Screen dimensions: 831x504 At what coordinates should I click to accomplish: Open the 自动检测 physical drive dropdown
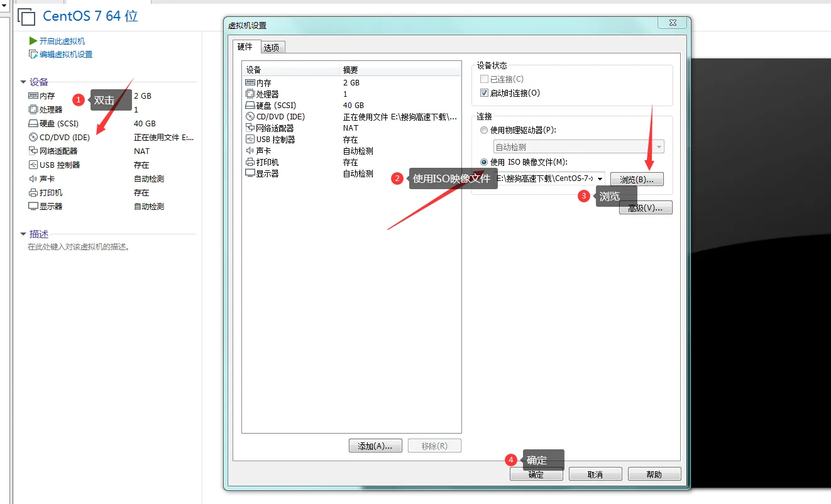[578, 147]
